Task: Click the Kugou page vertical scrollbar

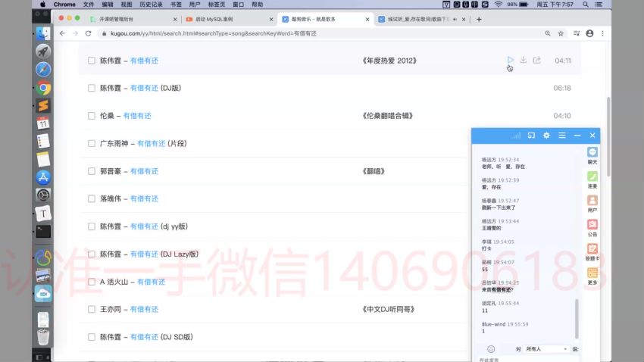Action: click(608, 136)
